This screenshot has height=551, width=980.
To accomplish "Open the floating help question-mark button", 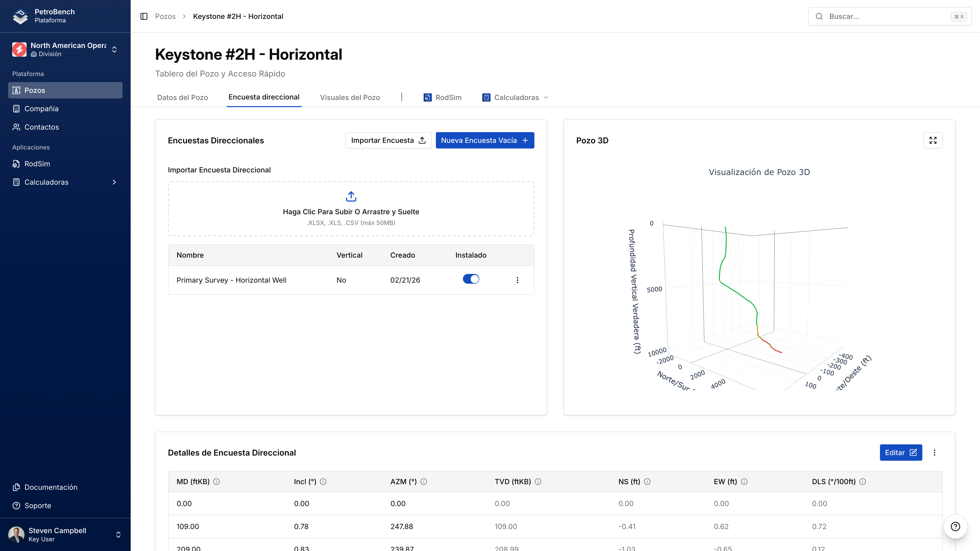I will pyautogui.click(x=955, y=526).
